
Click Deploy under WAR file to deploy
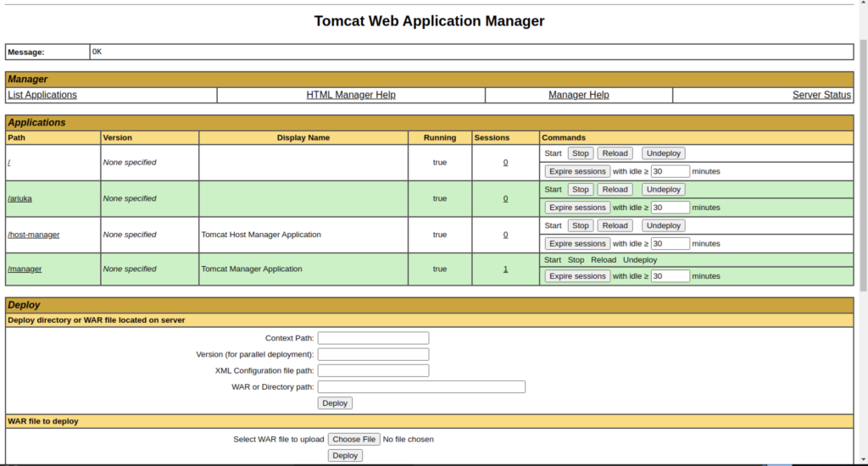point(345,456)
